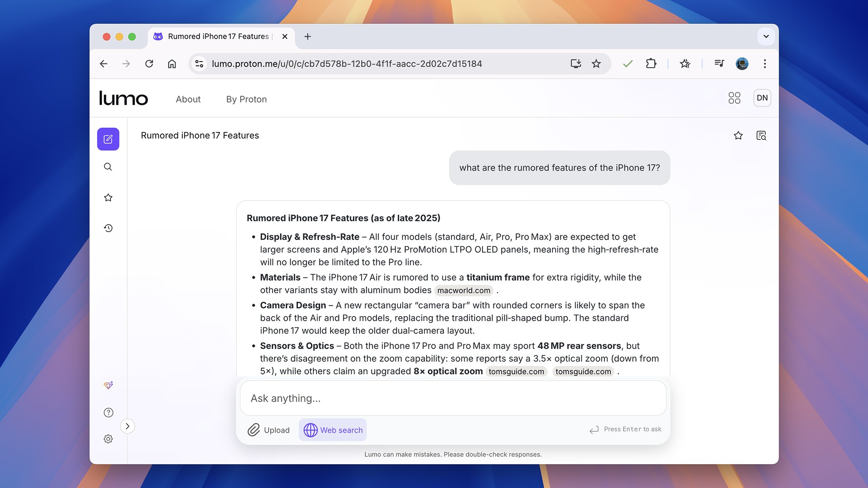Image resolution: width=868 pixels, height=488 pixels.
Task: Open the conversation files icon beside the star
Action: 761,136
